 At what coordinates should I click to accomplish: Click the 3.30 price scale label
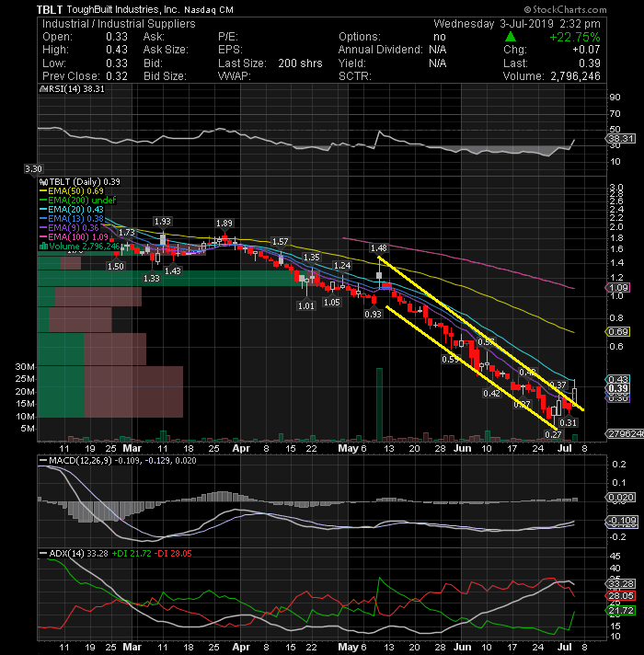click(33, 168)
